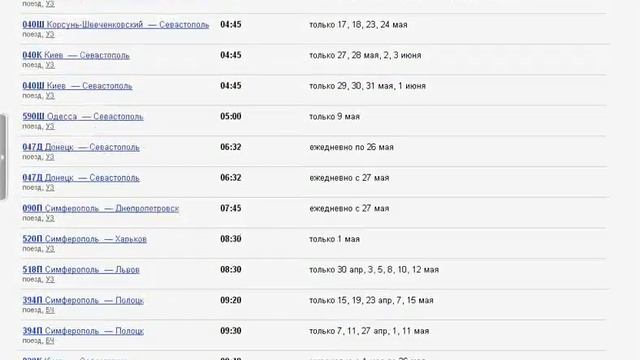Select time 08:30 in Львов row
This screenshot has width=640, height=360.
231,269
